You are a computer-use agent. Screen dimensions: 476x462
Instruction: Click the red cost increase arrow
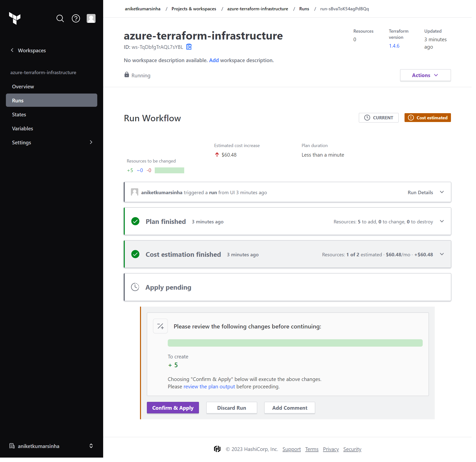[217, 155]
